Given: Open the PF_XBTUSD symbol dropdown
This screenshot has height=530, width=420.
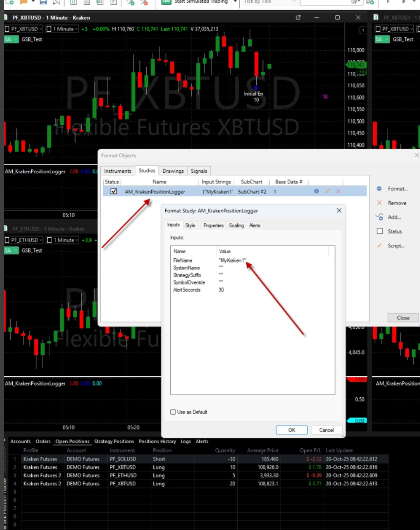Looking at the screenshot, I should pos(24,29).
